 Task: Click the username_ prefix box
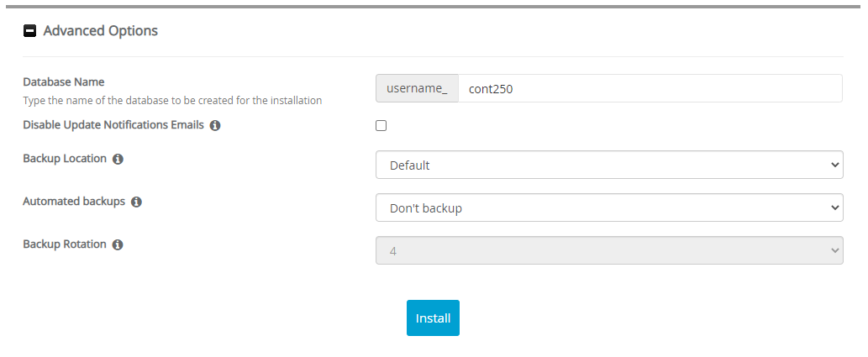coord(417,88)
